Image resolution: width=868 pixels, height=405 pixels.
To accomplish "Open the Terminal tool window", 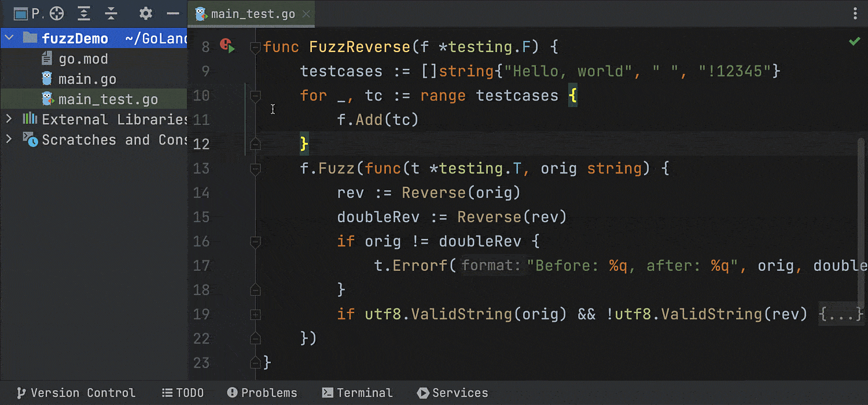I will coord(357,393).
